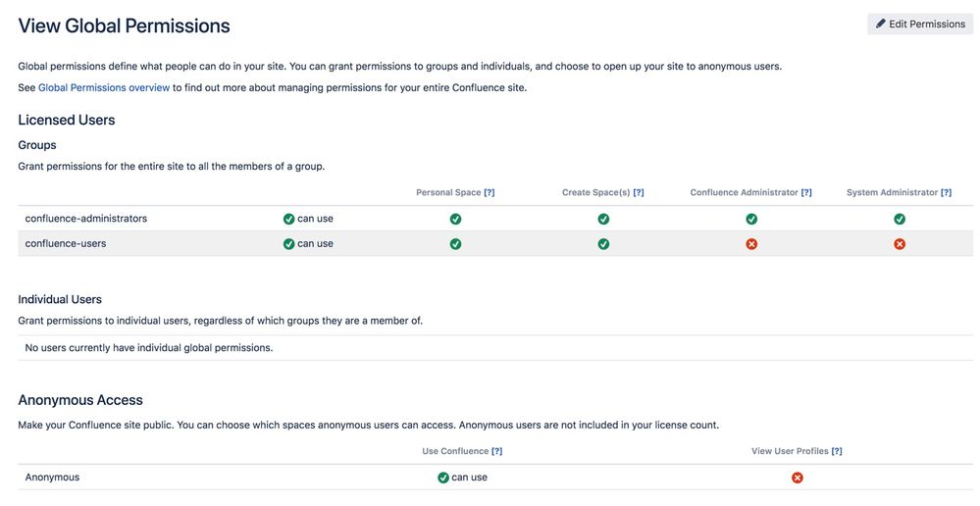The height and width of the screenshot is (506, 980).
Task: Open the Global Permissions overview link
Action: tap(104, 87)
